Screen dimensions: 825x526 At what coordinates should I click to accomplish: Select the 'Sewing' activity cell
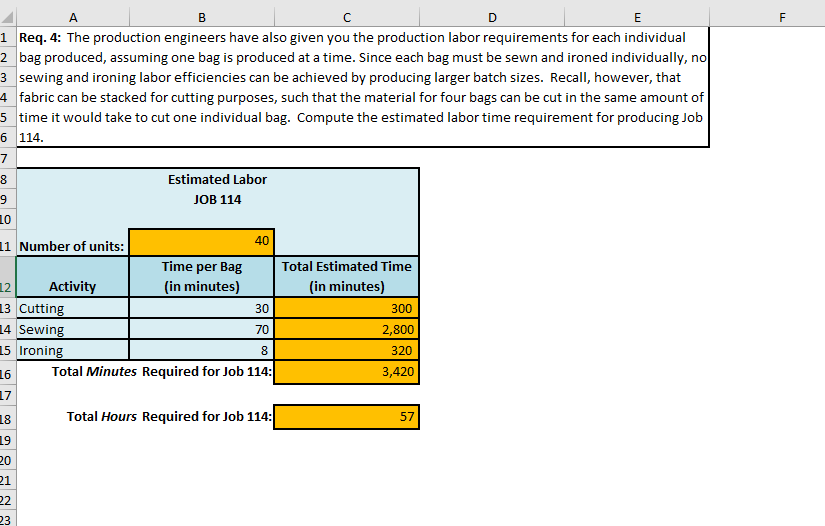point(73,329)
